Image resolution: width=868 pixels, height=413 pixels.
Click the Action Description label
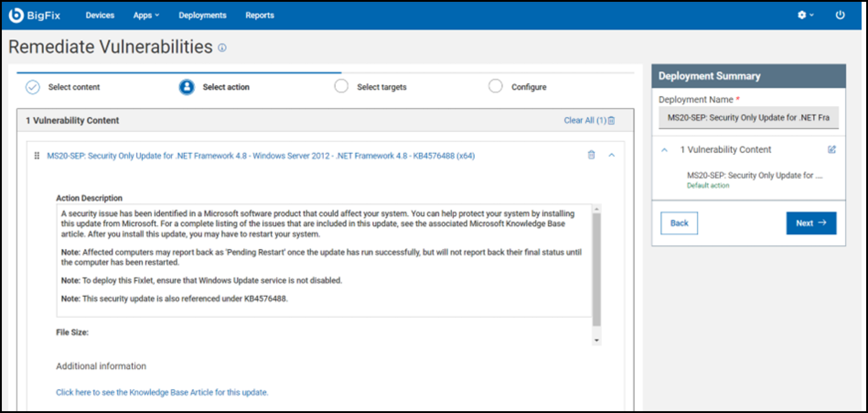pos(89,198)
